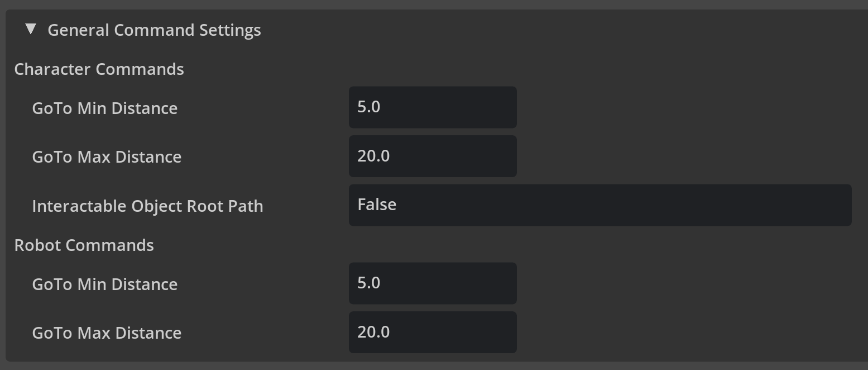Image resolution: width=868 pixels, height=370 pixels.
Task: Click the Character Commands section label
Action: tap(99, 69)
